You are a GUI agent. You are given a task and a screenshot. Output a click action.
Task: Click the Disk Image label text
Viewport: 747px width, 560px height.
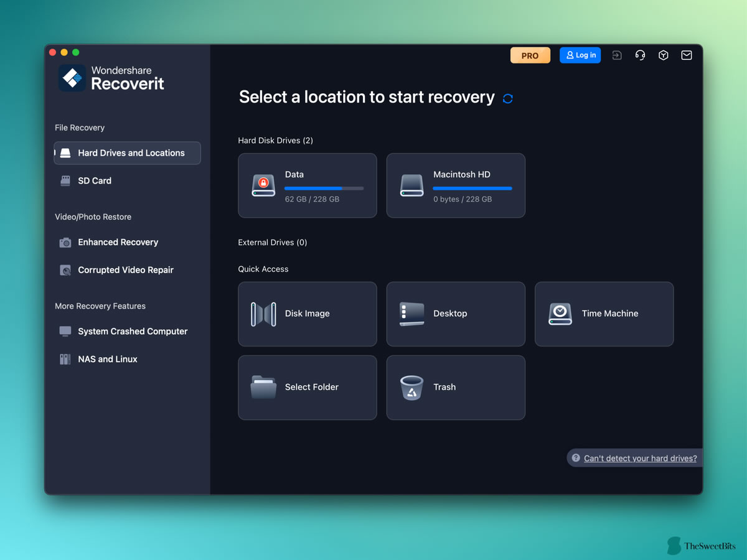pos(308,314)
